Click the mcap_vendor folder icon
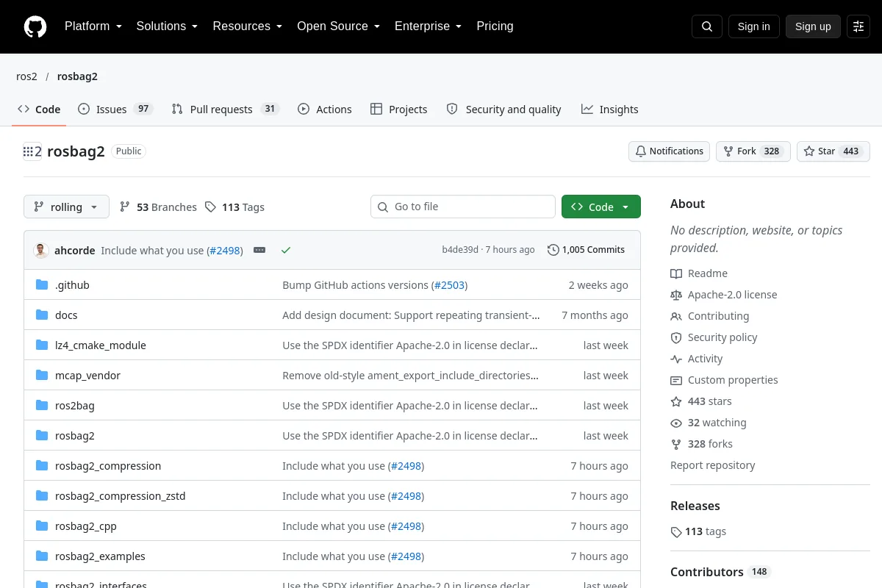 click(x=42, y=376)
